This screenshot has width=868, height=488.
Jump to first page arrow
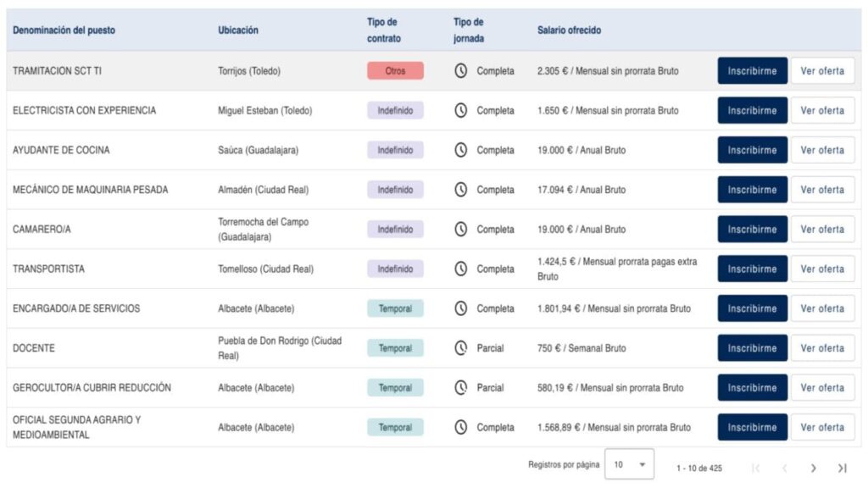click(755, 468)
